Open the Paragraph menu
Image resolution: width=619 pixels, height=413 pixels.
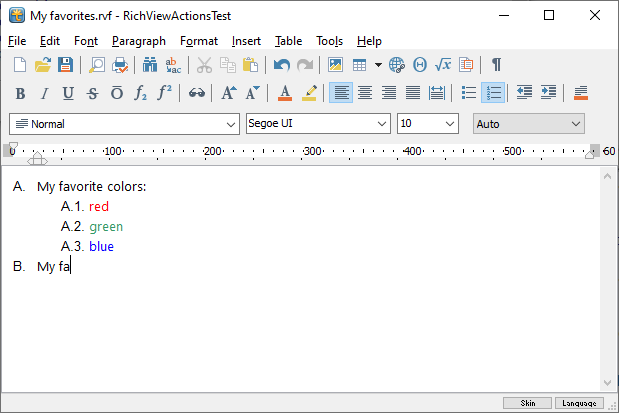pyautogui.click(x=139, y=41)
